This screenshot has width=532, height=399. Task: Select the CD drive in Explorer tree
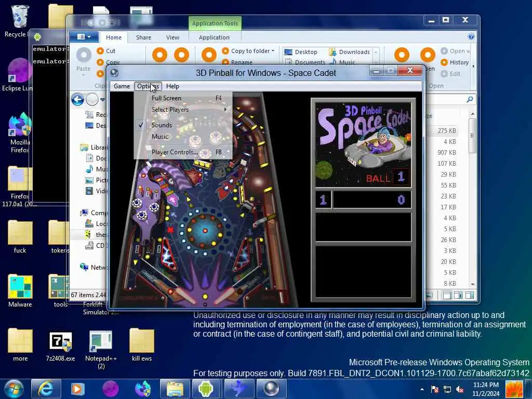[96, 245]
